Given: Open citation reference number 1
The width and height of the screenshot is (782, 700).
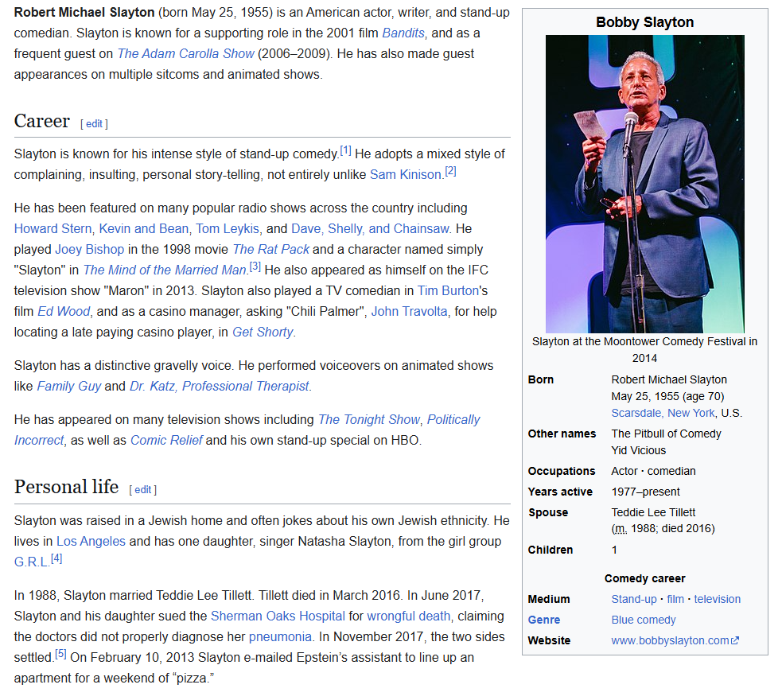Looking at the screenshot, I should click(345, 150).
